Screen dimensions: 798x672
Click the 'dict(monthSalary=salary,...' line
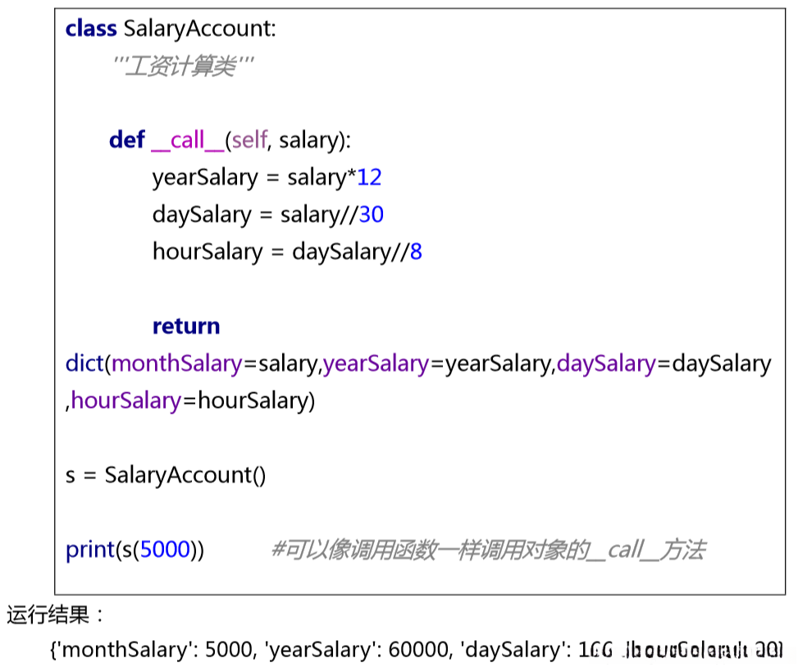(x=418, y=363)
